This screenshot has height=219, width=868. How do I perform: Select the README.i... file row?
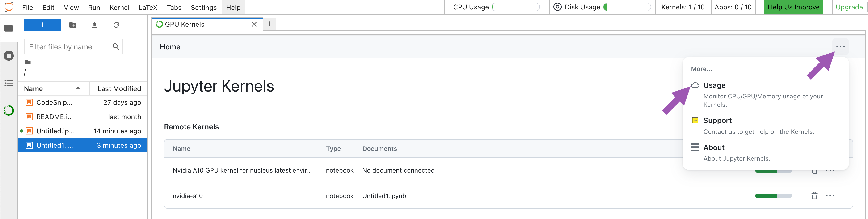(x=83, y=117)
